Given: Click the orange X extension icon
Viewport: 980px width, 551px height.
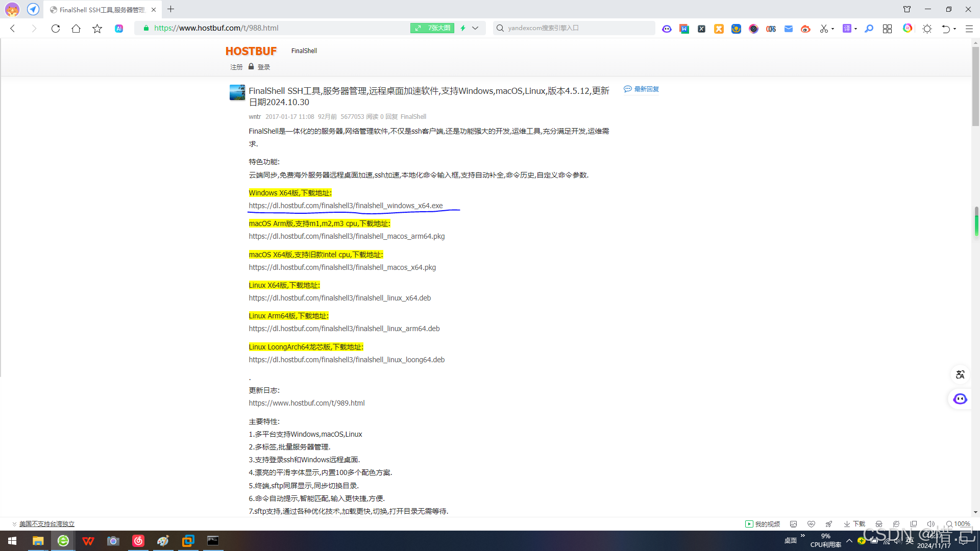Looking at the screenshot, I should [719, 29].
